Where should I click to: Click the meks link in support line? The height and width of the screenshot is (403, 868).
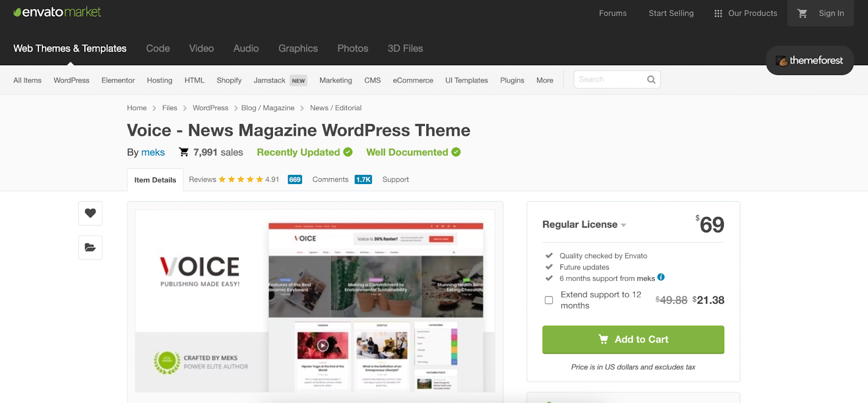[x=646, y=279]
